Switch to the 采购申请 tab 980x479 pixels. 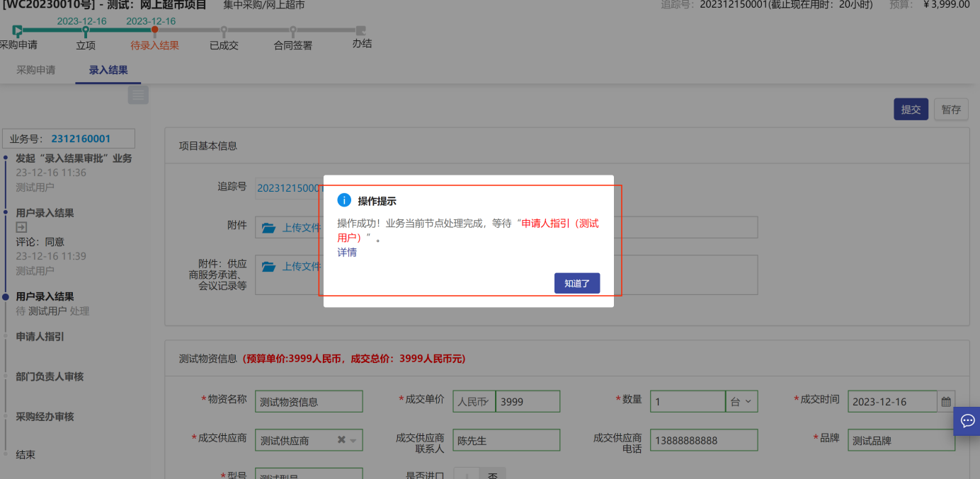point(36,70)
